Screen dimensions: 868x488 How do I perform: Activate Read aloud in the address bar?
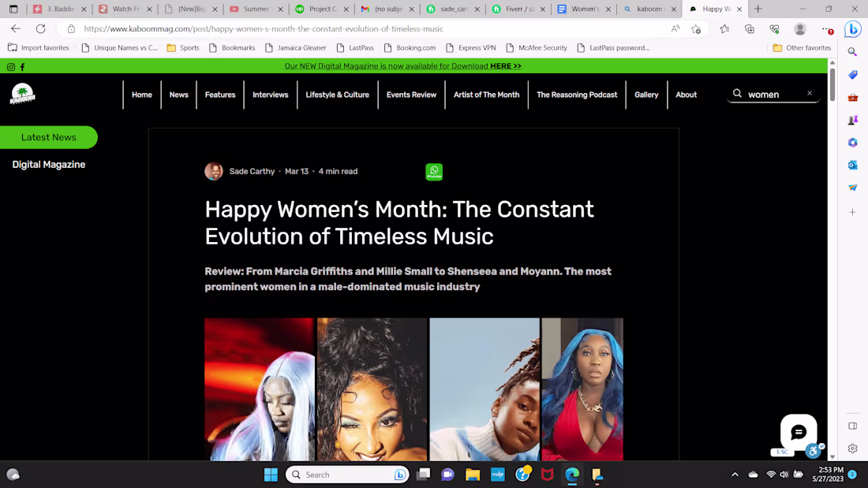click(x=675, y=28)
